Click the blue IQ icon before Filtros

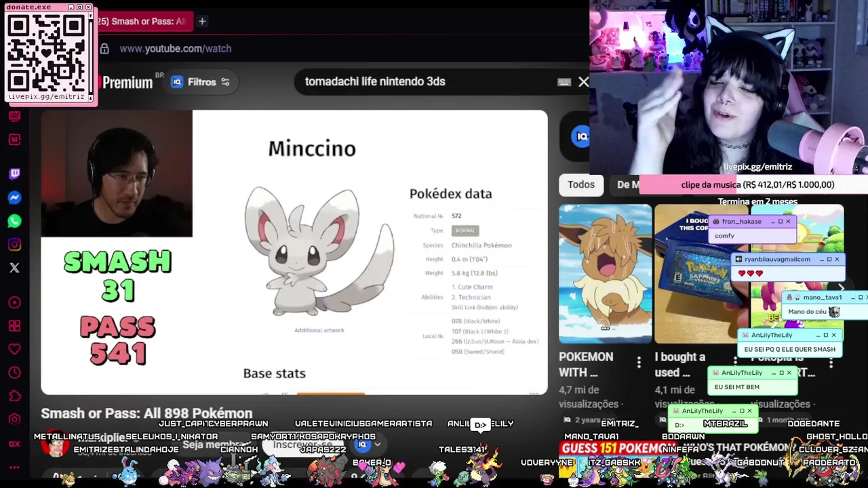point(177,82)
